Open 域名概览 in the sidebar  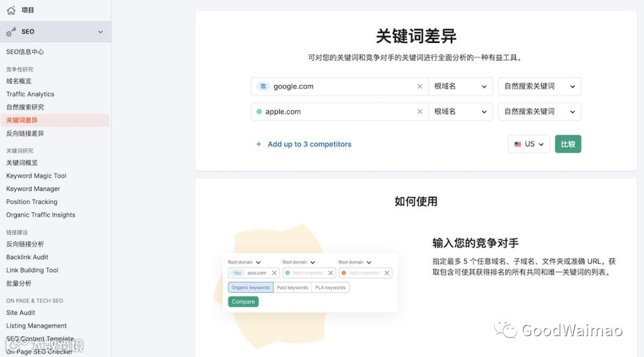[x=18, y=81]
